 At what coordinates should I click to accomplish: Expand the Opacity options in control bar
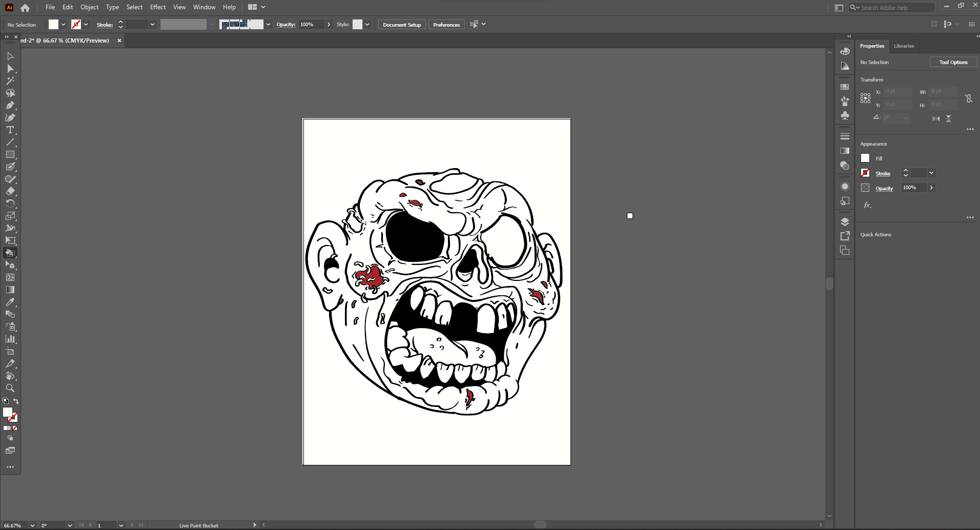coord(329,25)
